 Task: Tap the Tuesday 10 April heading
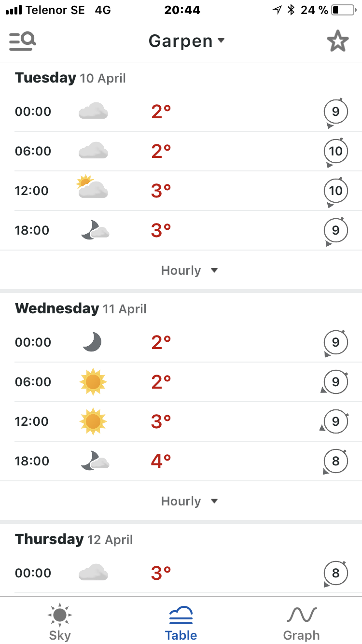(x=70, y=78)
